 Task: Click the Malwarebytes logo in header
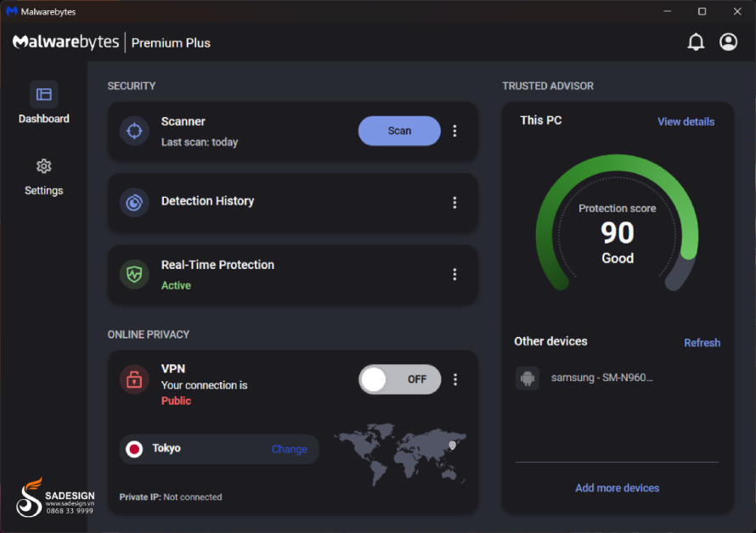point(65,42)
